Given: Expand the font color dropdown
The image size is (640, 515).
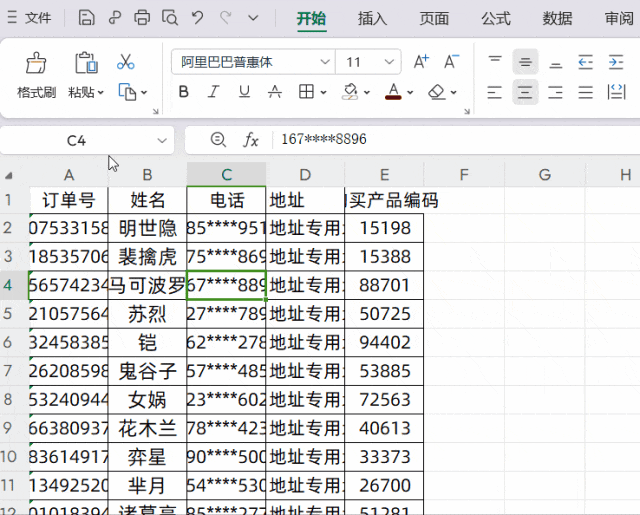Looking at the screenshot, I should click(x=410, y=93).
